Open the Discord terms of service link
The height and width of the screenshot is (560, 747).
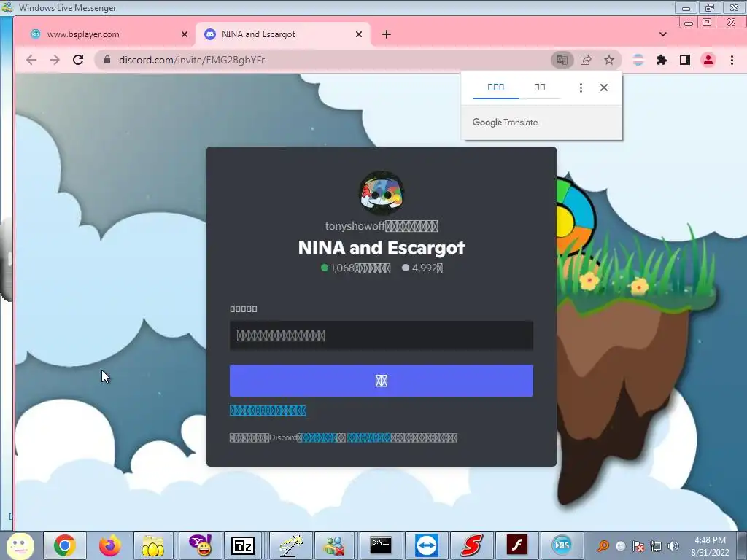point(320,437)
